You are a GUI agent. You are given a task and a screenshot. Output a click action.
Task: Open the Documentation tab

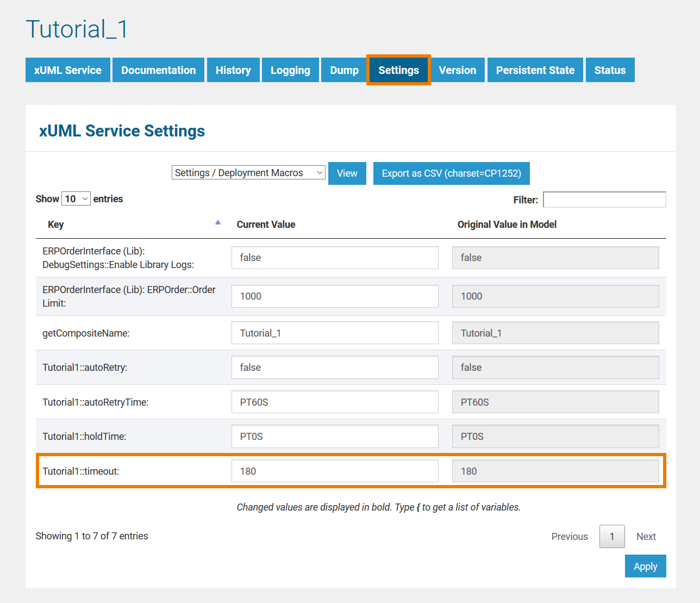158,70
